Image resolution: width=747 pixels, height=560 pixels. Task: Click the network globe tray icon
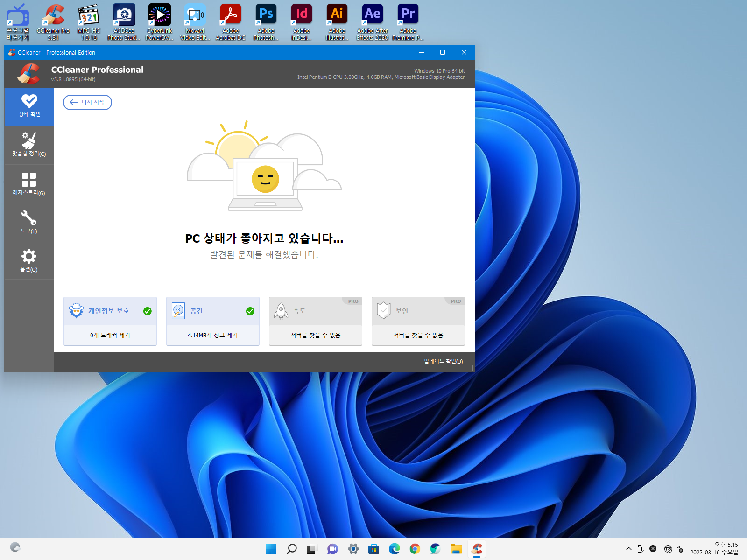click(668, 549)
